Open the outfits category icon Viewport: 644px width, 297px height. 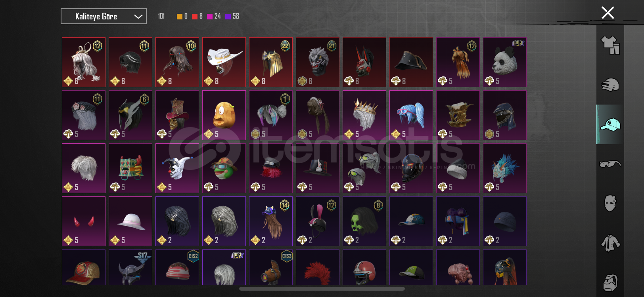pos(610,45)
